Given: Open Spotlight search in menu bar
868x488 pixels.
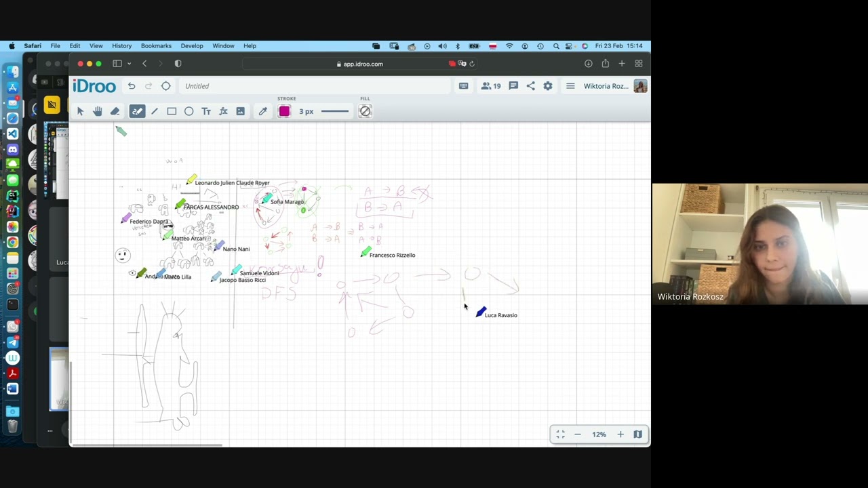Looking at the screenshot, I should tap(556, 46).
